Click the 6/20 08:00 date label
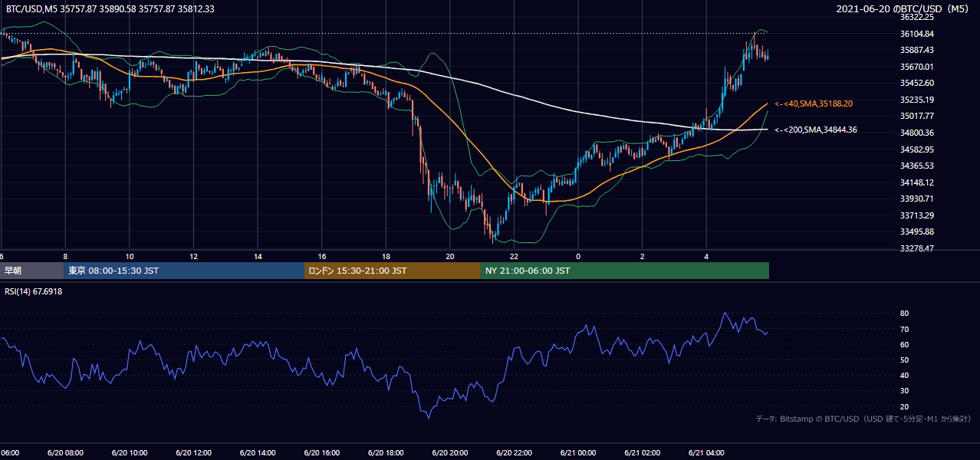980x460 pixels. point(64,452)
